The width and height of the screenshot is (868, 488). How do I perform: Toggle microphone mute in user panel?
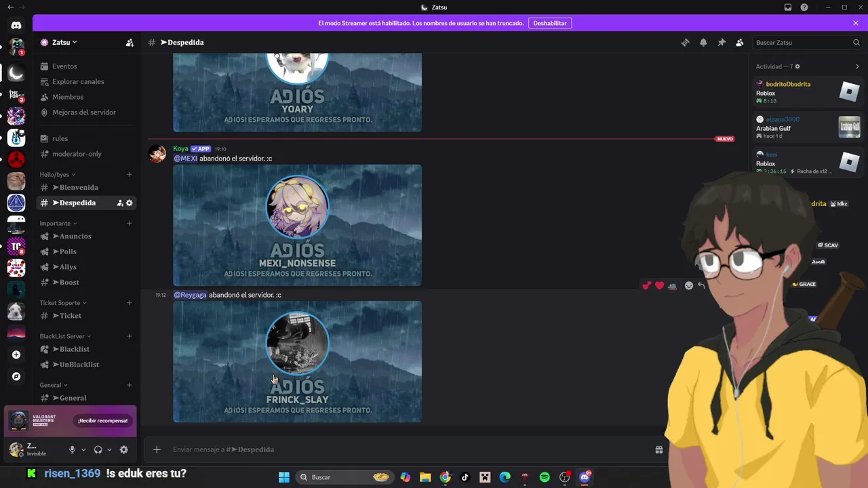(x=72, y=449)
